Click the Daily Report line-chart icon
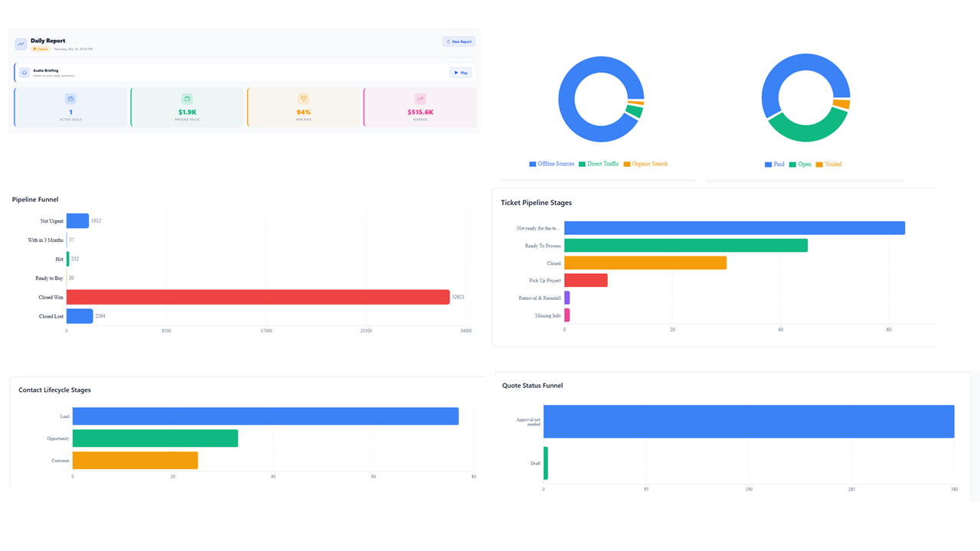This screenshot has height=551, width=980. pos(20,44)
